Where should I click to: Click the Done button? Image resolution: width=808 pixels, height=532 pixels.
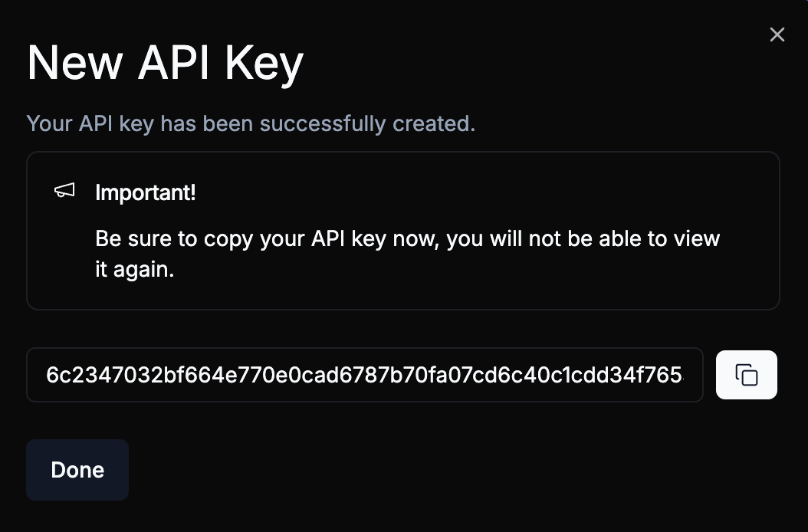pos(77,469)
